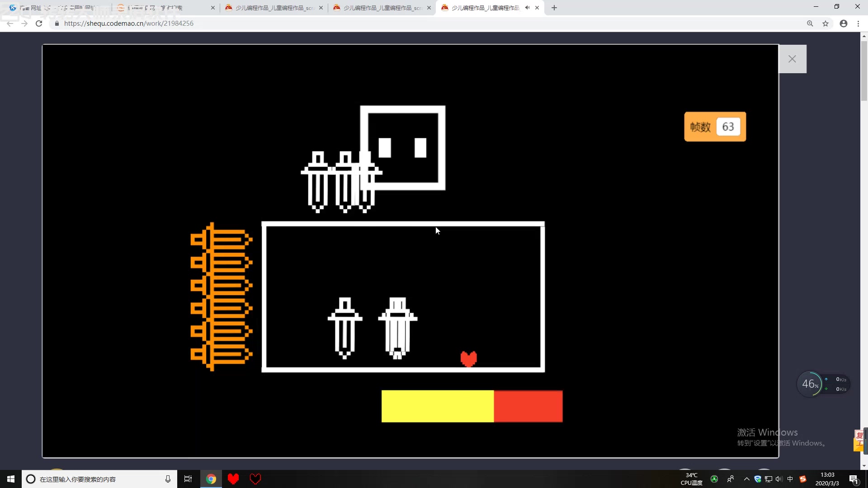Close the fourth 少儿编程作品 tab

pyautogui.click(x=429, y=8)
